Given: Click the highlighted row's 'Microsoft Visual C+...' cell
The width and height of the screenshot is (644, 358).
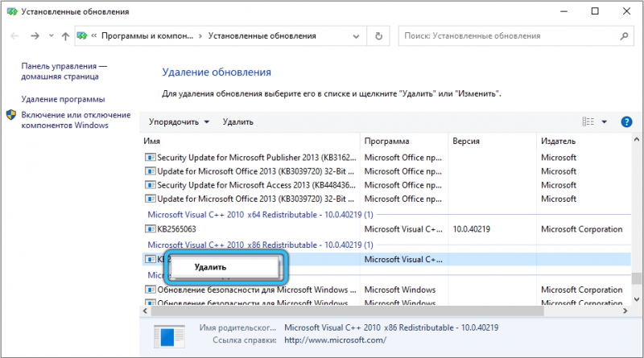Looking at the screenshot, I should pos(403,260).
